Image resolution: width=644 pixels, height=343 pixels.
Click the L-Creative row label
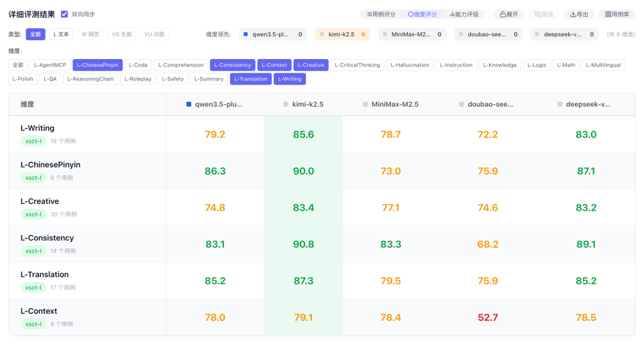(x=40, y=201)
